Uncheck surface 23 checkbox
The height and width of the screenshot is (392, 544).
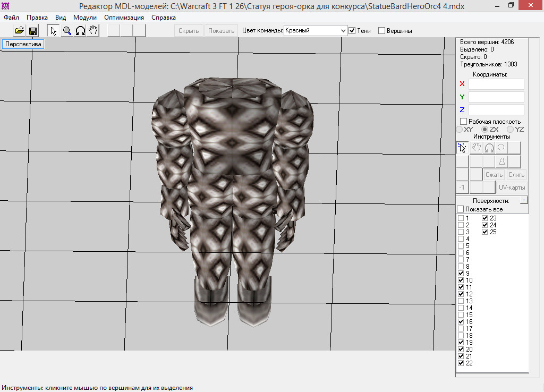[485, 218]
